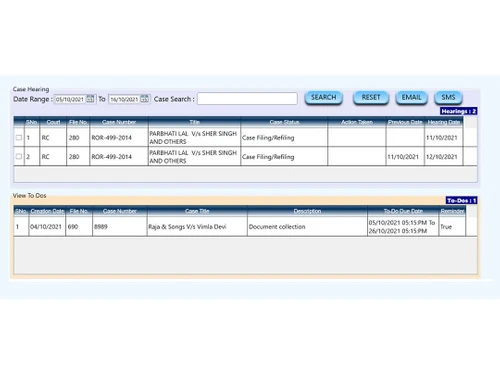The image size is (500, 375).
Task: Click to-do creation date 04/10/2021
Action: click(46, 227)
